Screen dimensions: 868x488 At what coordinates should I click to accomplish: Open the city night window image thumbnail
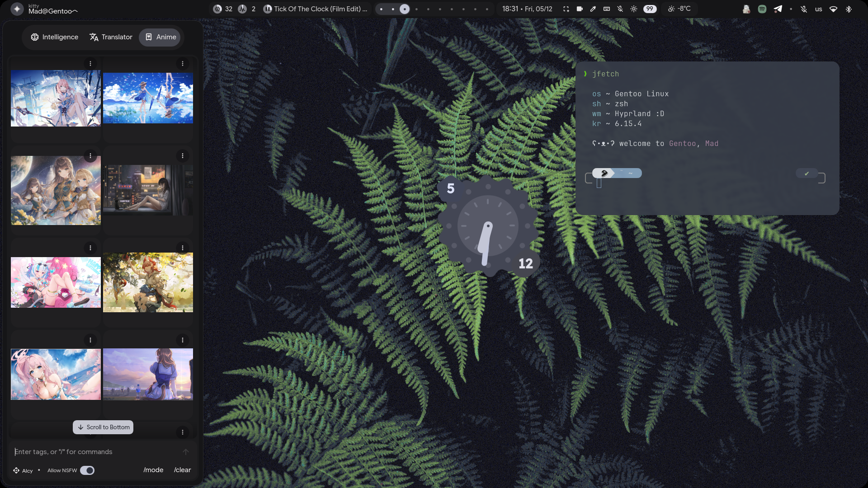pos(148,190)
